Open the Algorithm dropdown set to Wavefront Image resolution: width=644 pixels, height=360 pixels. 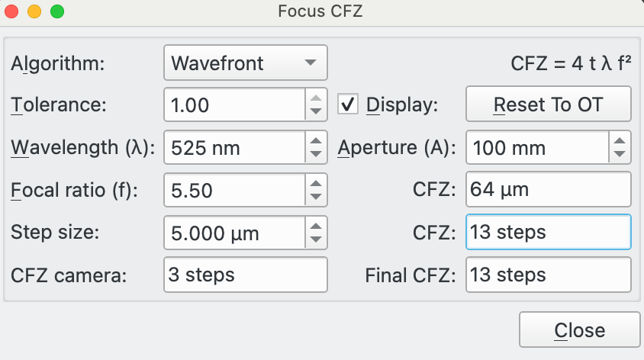pyautogui.click(x=245, y=63)
